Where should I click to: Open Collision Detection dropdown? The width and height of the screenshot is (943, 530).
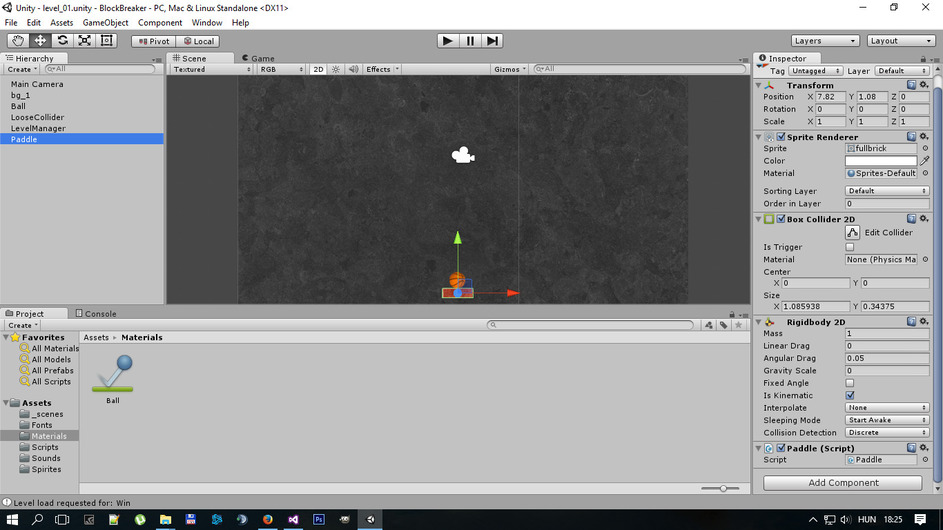[887, 433]
